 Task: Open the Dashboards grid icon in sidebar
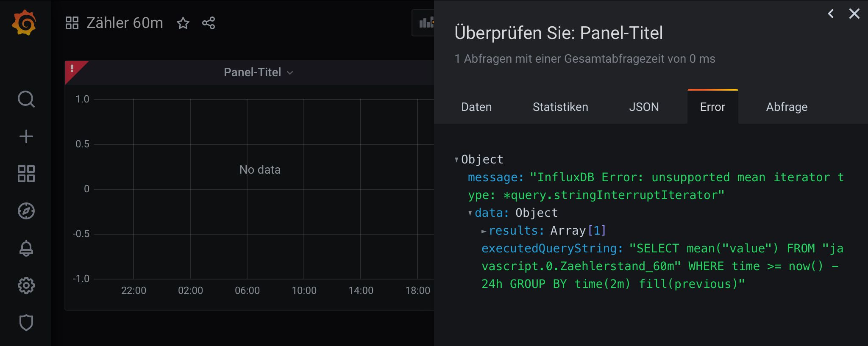pyautogui.click(x=26, y=174)
